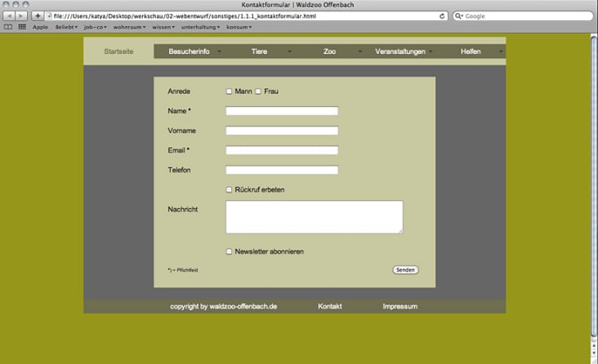Click into the Telefon input field
This screenshot has height=364, width=598.
282,170
